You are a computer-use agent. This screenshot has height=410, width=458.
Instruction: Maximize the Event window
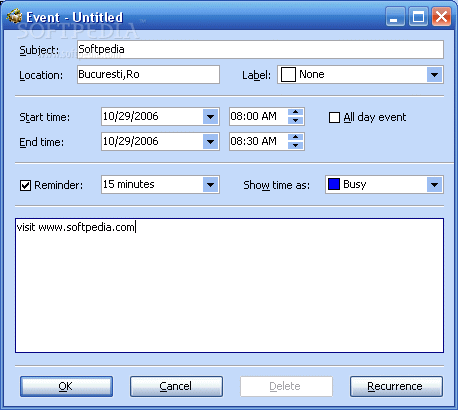point(418,16)
